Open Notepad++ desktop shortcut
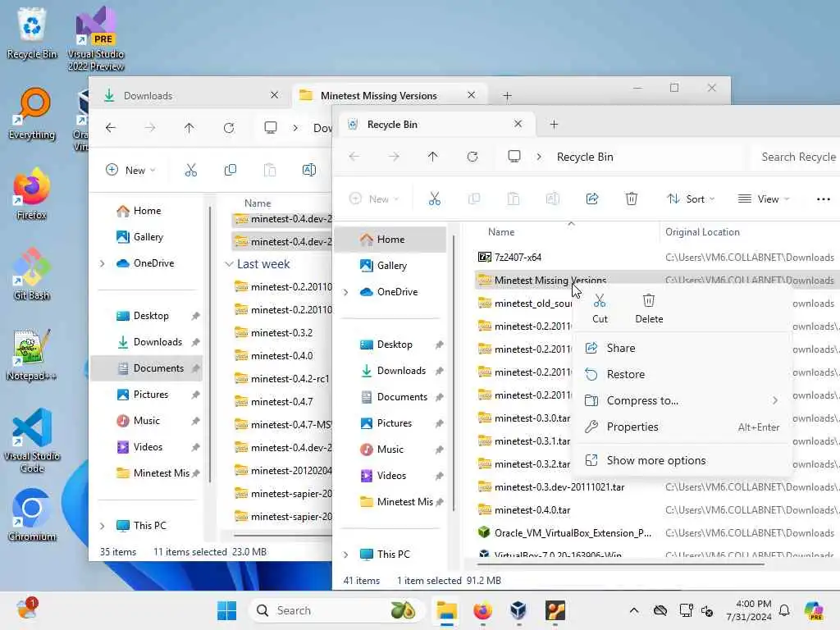Image resolution: width=840 pixels, height=630 pixels. 32,354
